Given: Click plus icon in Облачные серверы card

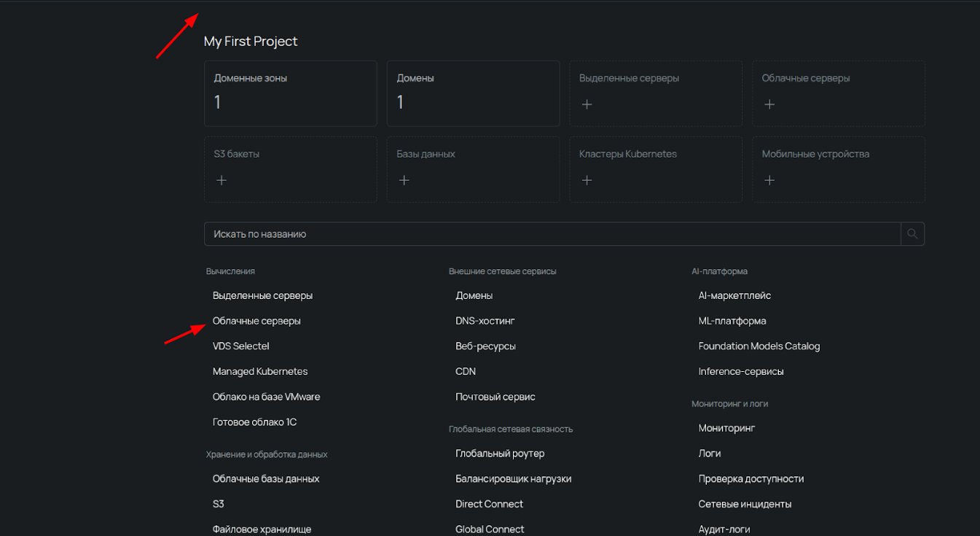Looking at the screenshot, I should (x=769, y=104).
